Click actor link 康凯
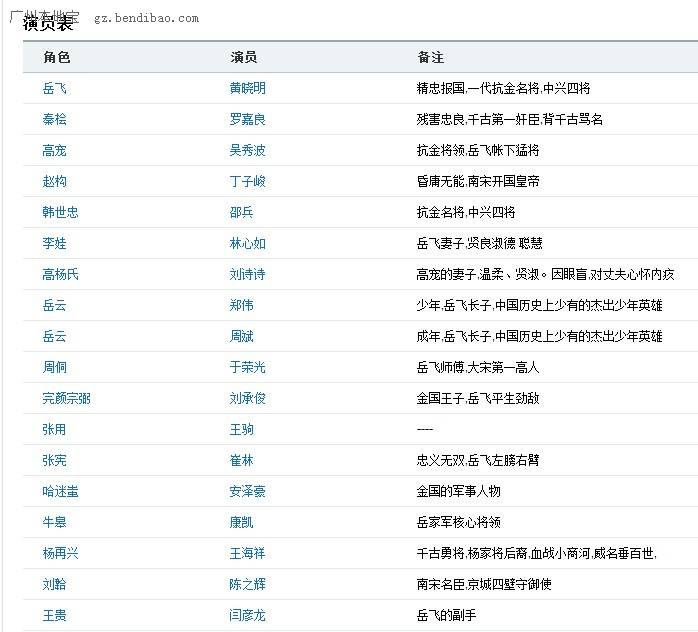Viewport: 698px width, 632px height. click(x=241, y=522)
